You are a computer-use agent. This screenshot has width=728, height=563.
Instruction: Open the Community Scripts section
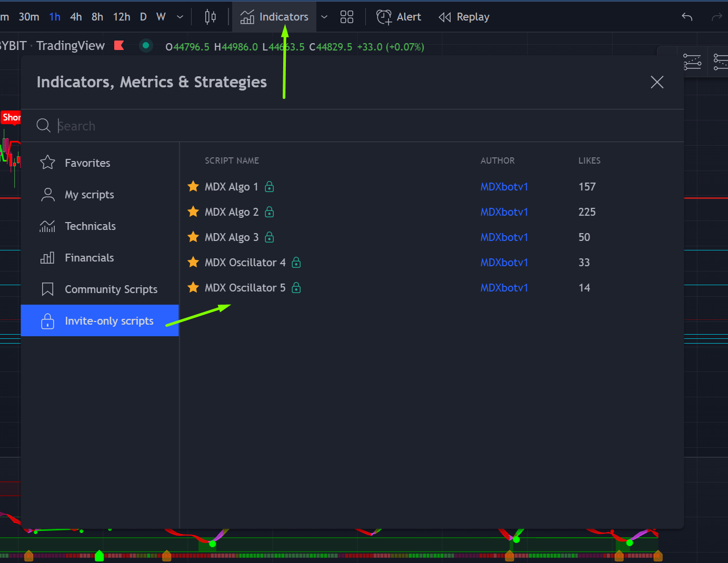[x=111, y=289]
